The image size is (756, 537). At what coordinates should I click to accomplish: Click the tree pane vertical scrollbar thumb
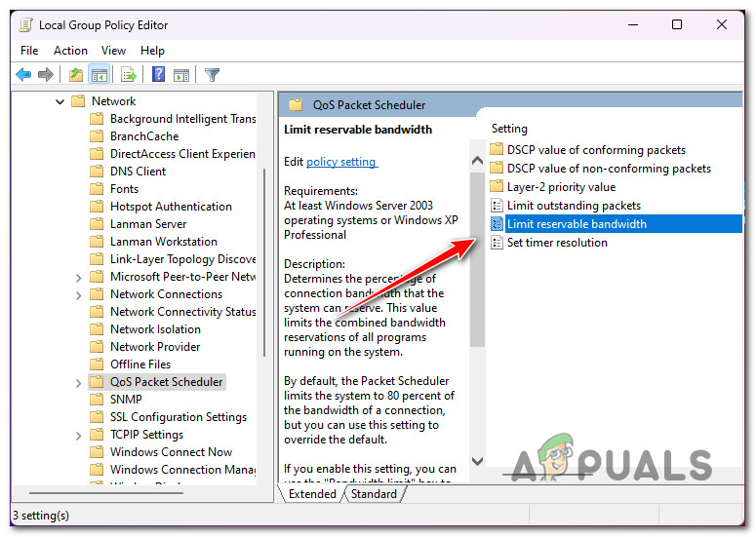(264, 262)
